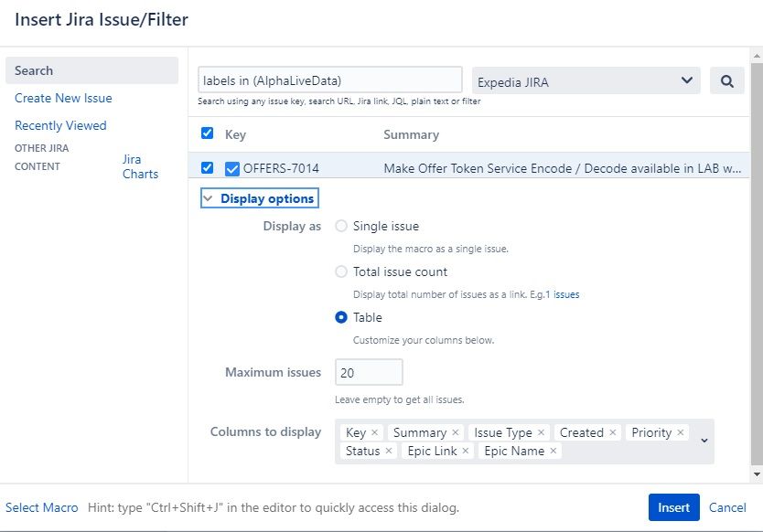Click the scrollbar down arrow
Viewport: 763px width, 532px height.
pyautogui.click(x=757, y=474)
